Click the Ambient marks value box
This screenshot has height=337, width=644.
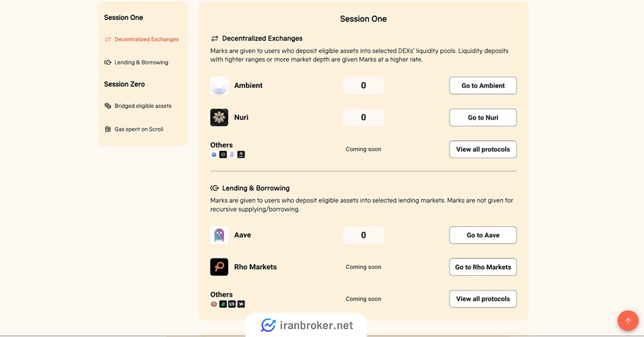[x=364, y=85]
